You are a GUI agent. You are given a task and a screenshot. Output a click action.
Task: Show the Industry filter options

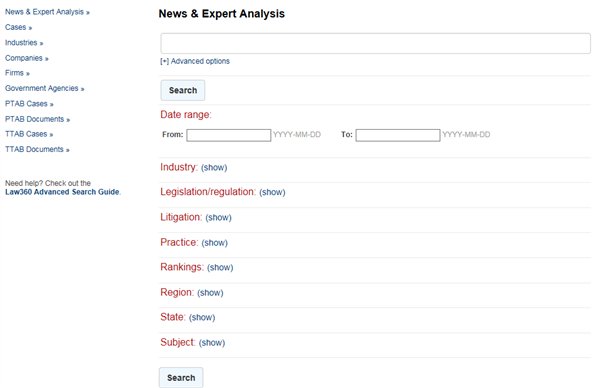click(214, 168)
